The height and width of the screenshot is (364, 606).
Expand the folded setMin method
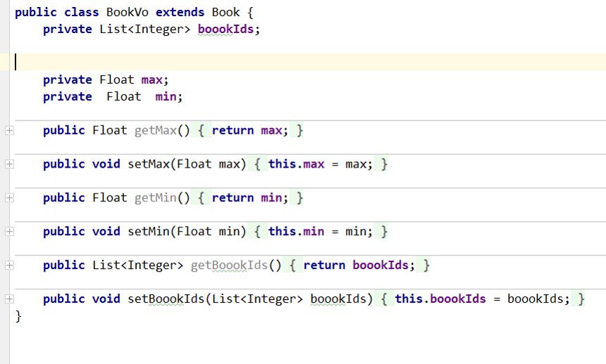coord(9,231)
